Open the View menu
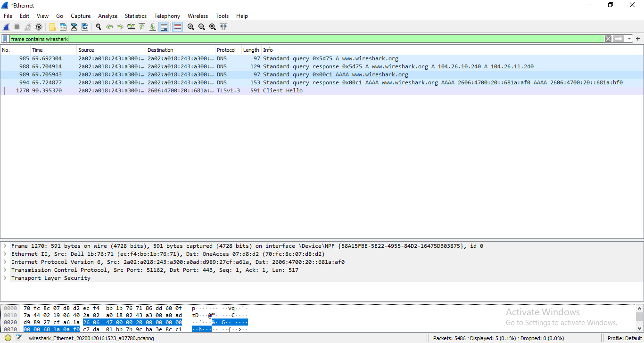 [42, 16]
